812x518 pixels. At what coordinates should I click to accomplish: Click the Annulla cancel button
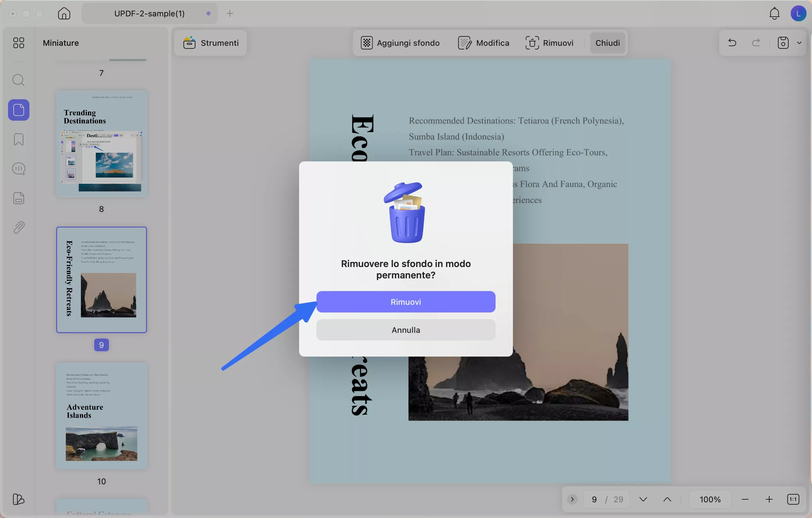[x=406, y=330]
